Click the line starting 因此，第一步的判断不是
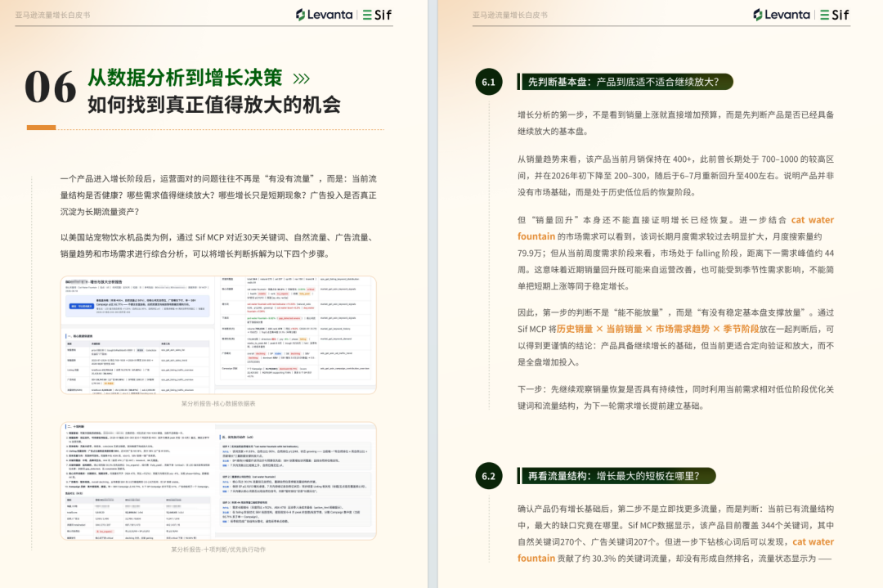Screen dimensions: 883x588 coord(676,312)
